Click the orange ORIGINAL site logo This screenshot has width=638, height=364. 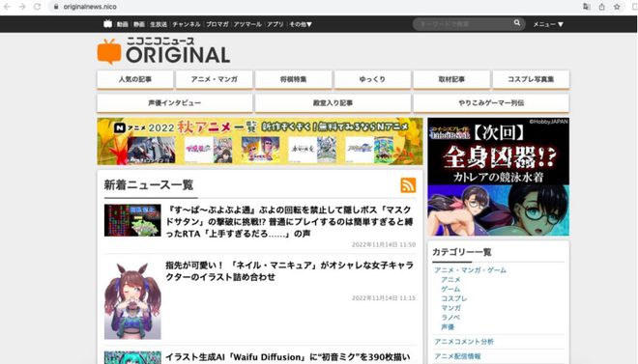point(163,51)
